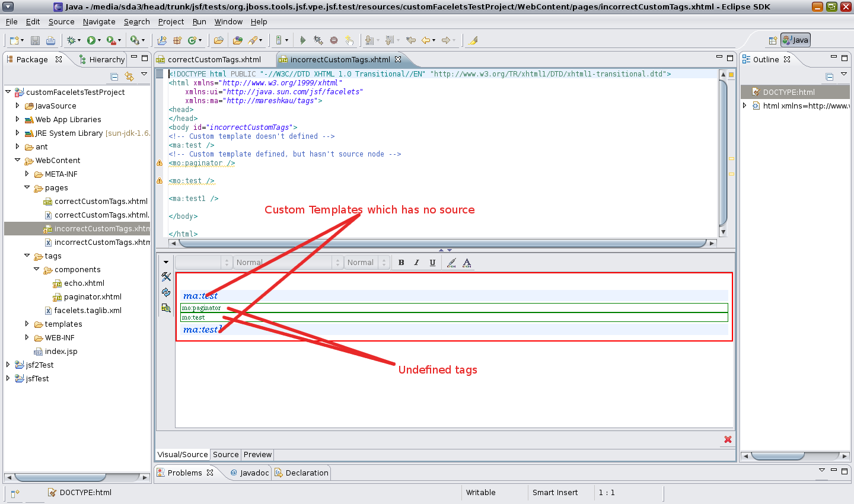This screenshot has height=504, width=854.
Task: Collapse the WebContent folder
Action: (x=17, y=160)
